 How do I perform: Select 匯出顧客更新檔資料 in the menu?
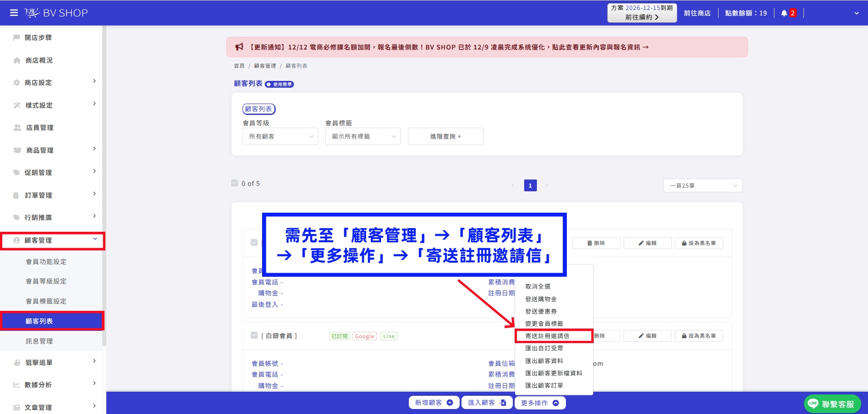tap(554, 373)
